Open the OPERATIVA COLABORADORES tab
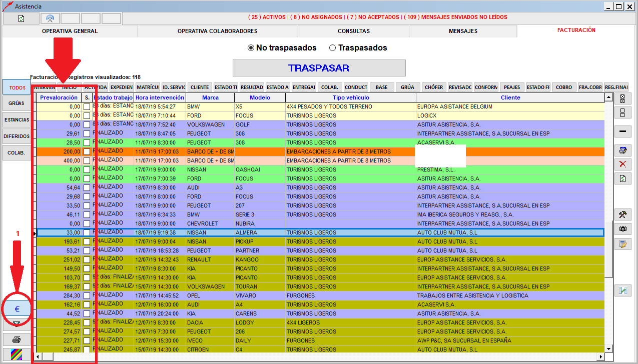The image size is (638, 364). (217, 31)
